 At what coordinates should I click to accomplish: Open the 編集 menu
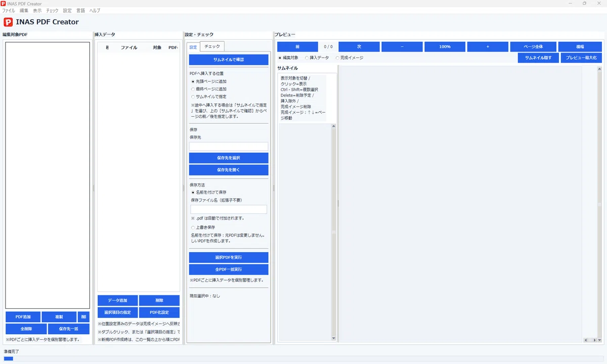pyautogui.click(x=24, y=11)
